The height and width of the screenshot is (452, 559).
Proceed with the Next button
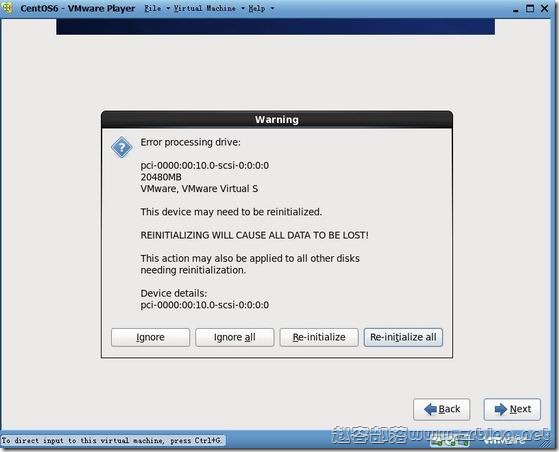(512, 409)
